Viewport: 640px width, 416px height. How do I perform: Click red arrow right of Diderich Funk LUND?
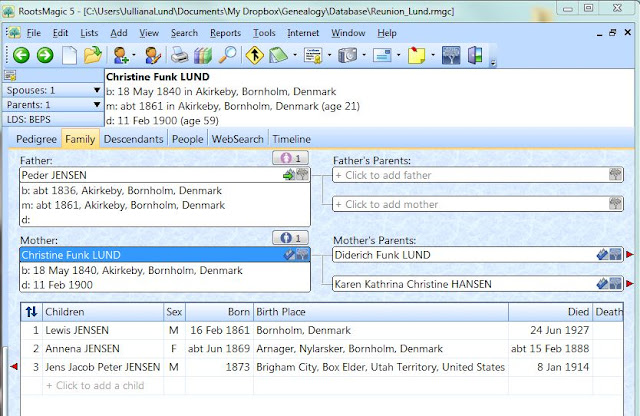point(629,255)
